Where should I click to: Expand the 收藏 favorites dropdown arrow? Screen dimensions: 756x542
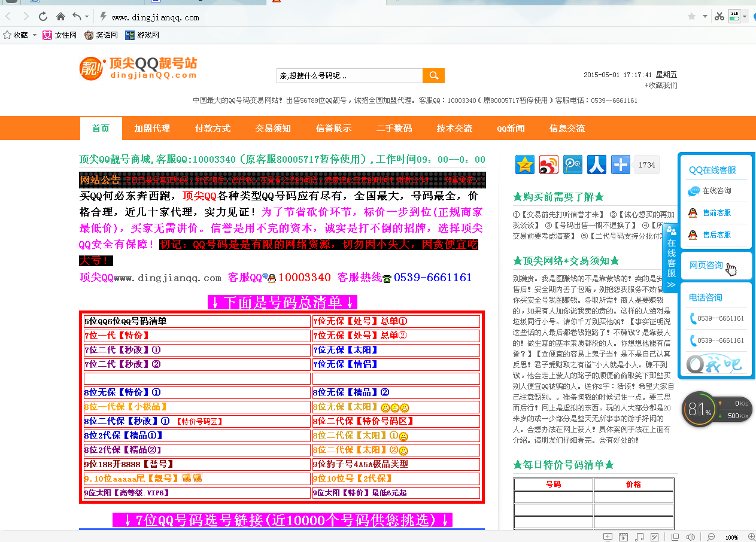(35, 35)
